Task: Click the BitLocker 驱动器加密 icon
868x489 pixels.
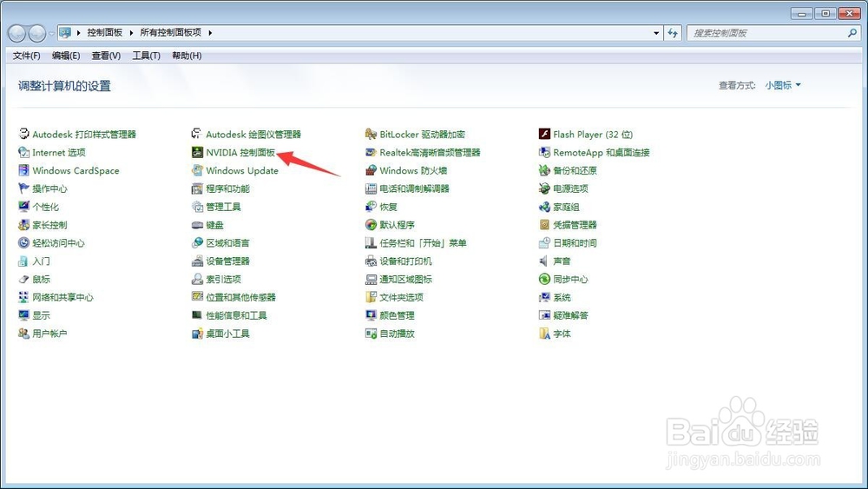Action: coord(371,134)
